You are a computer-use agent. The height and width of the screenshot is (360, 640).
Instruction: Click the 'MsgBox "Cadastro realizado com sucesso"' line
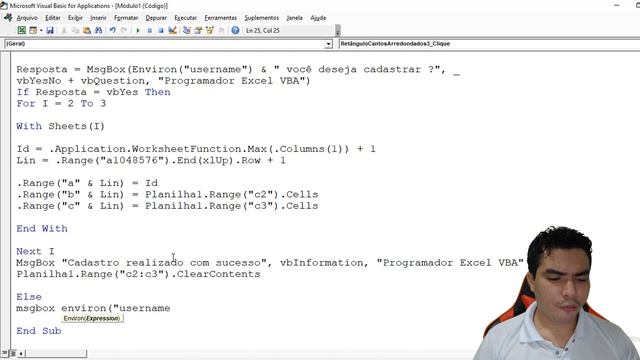270,263
